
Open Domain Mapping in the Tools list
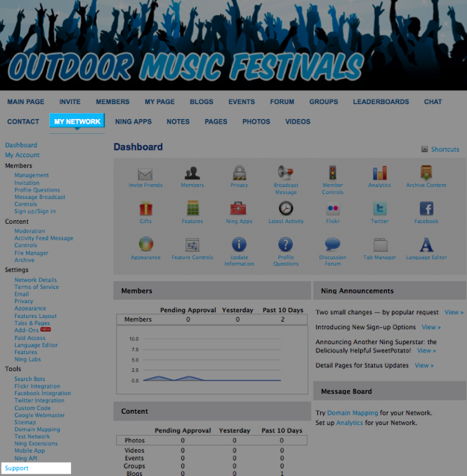(x=37, y=430)
